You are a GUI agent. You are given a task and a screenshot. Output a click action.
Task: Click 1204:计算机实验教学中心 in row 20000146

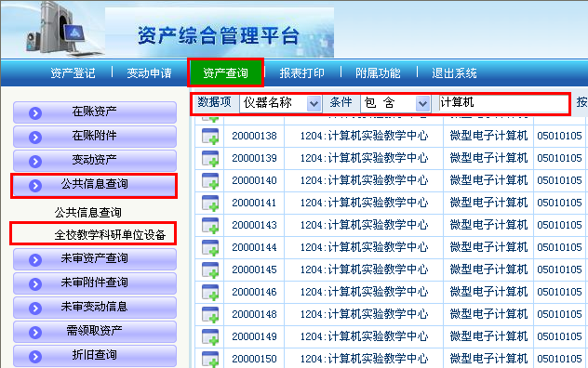[x=364, y=292]
